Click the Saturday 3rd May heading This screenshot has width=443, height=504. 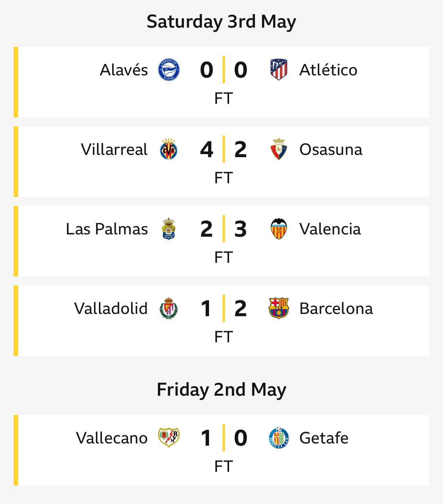(x=221, y=22)
